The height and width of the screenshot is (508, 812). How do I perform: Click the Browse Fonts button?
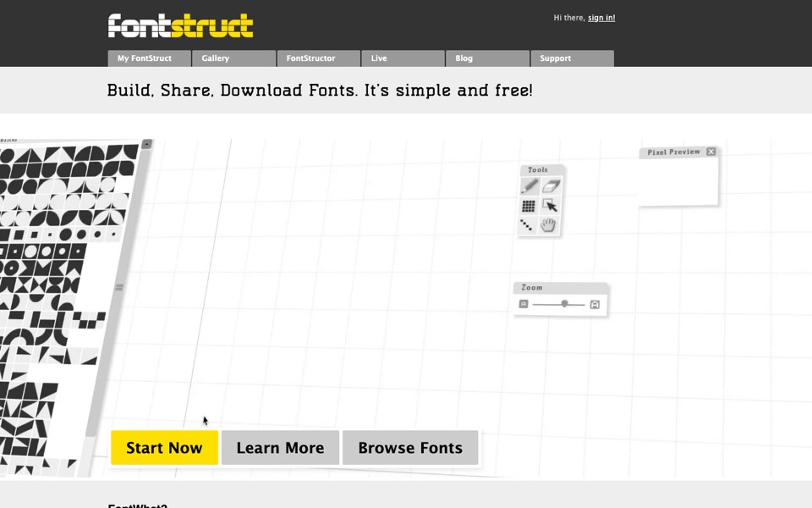[410, 447]
